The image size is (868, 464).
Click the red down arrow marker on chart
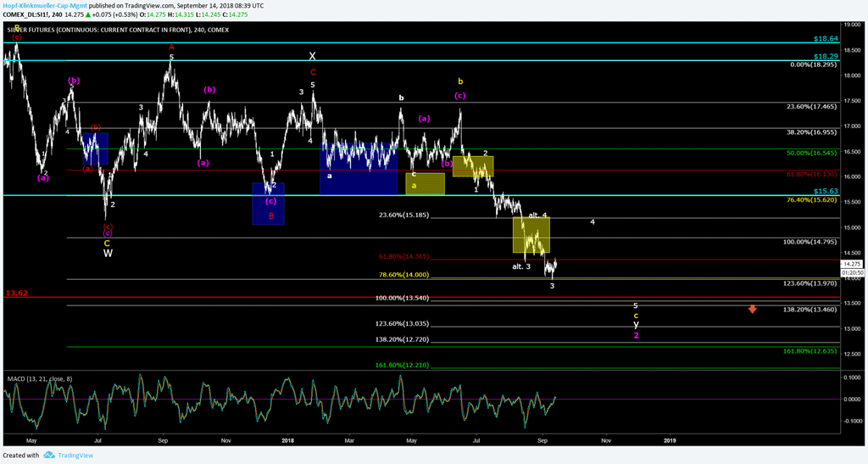[x=753, y=309]
